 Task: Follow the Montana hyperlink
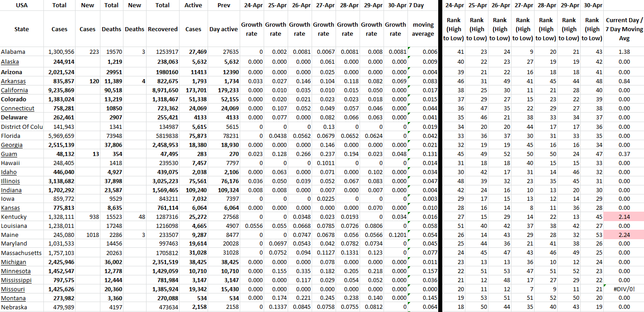point(14,298)
